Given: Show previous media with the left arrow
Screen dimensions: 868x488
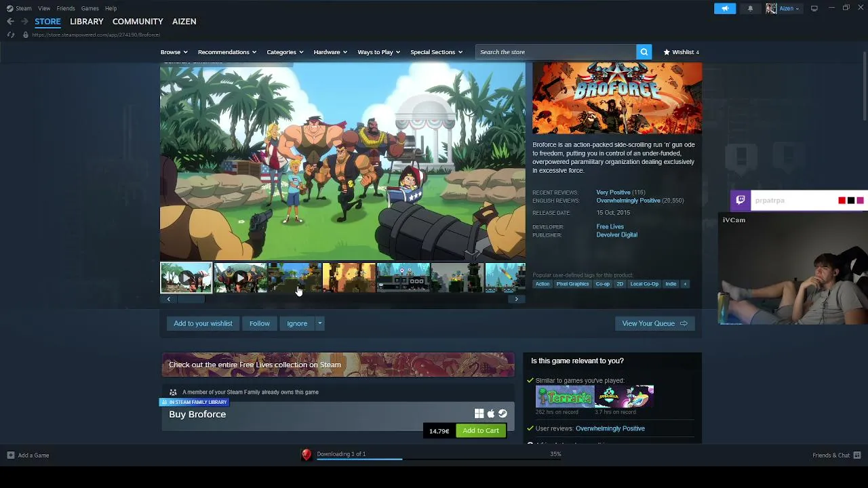Looking at the screenshot, I should pyautogui.click(x=169, y=299).
